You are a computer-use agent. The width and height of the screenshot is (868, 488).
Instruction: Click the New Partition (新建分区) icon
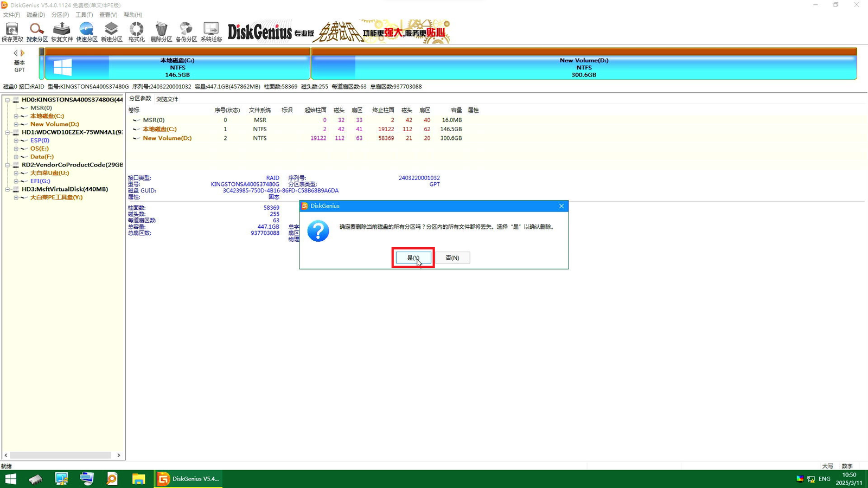tap(112, 32)
